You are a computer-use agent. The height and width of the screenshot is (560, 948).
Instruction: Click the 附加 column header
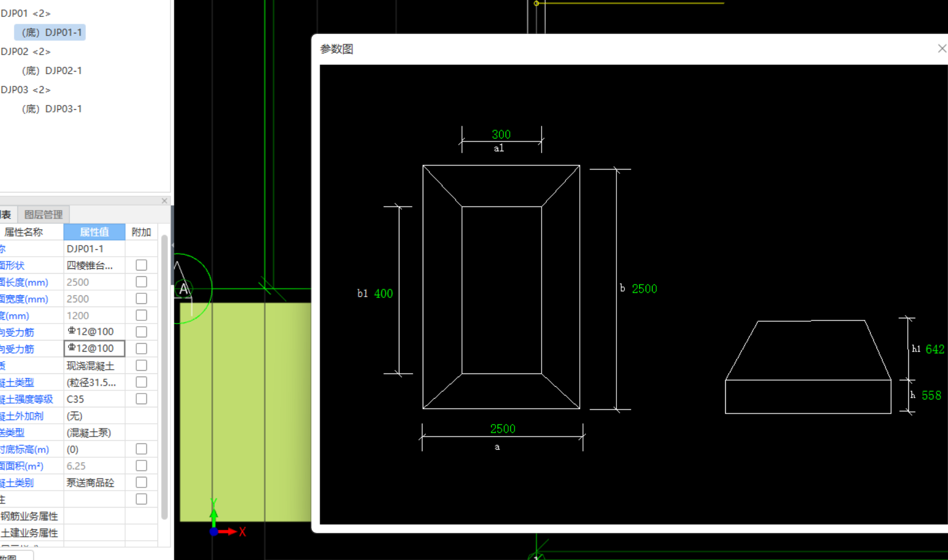(x=141, y=232)
